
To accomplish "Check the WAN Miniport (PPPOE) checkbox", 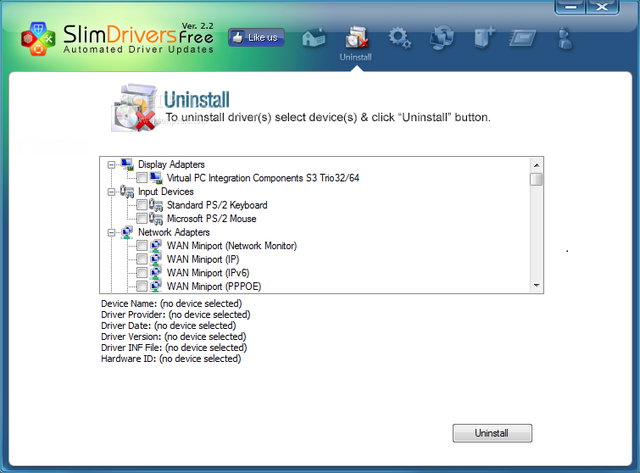I will tap(142, 286).
